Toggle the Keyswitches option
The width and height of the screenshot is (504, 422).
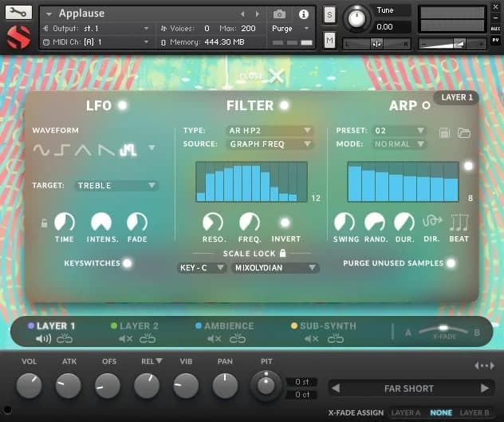127,262
